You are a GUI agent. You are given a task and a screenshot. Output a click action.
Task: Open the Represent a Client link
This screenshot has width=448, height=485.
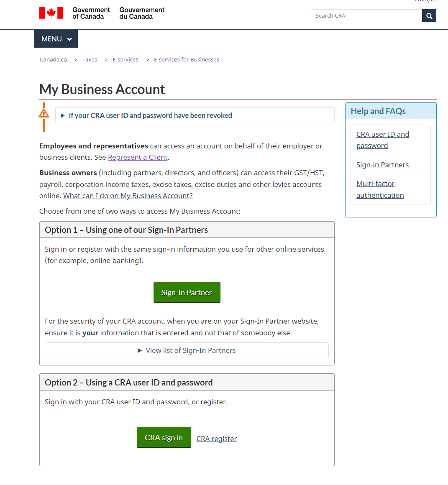[138, 157]
